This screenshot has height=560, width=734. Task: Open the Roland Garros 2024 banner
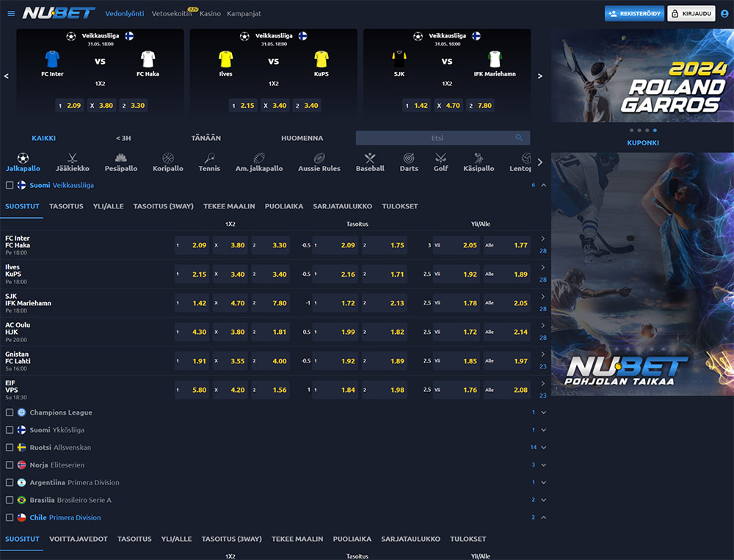pos(642,76)
